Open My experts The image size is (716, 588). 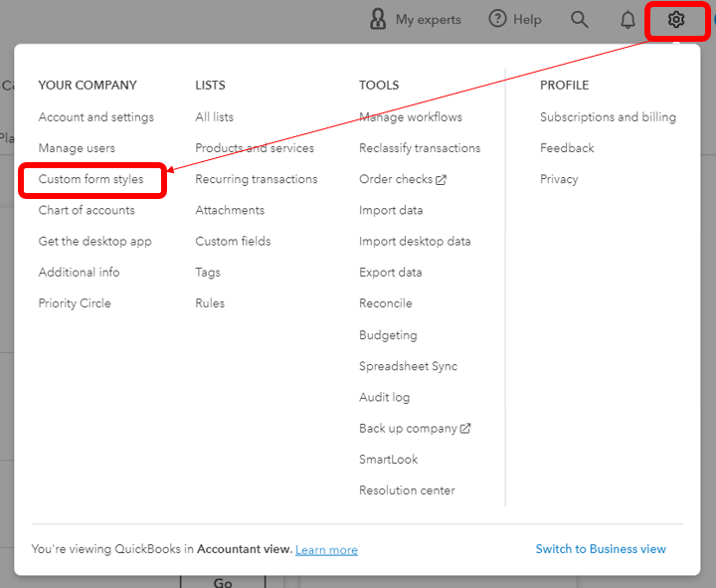tap(428, 20)
